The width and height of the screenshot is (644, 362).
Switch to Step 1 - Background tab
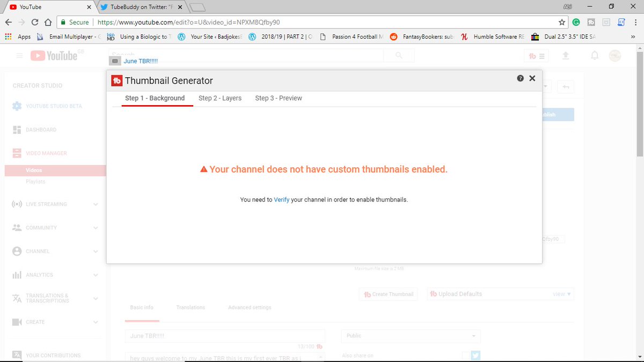[155, 98]
